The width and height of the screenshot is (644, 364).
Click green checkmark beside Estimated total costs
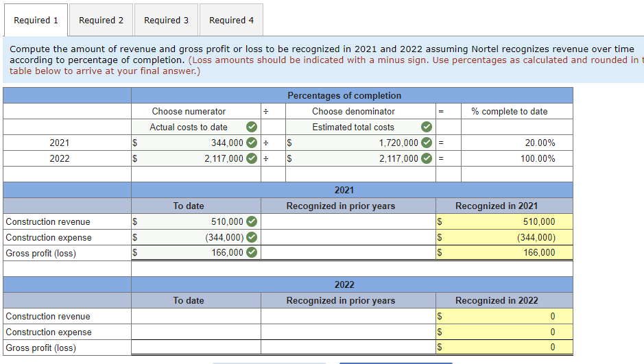pyautogui.click(x=427, y=127)
